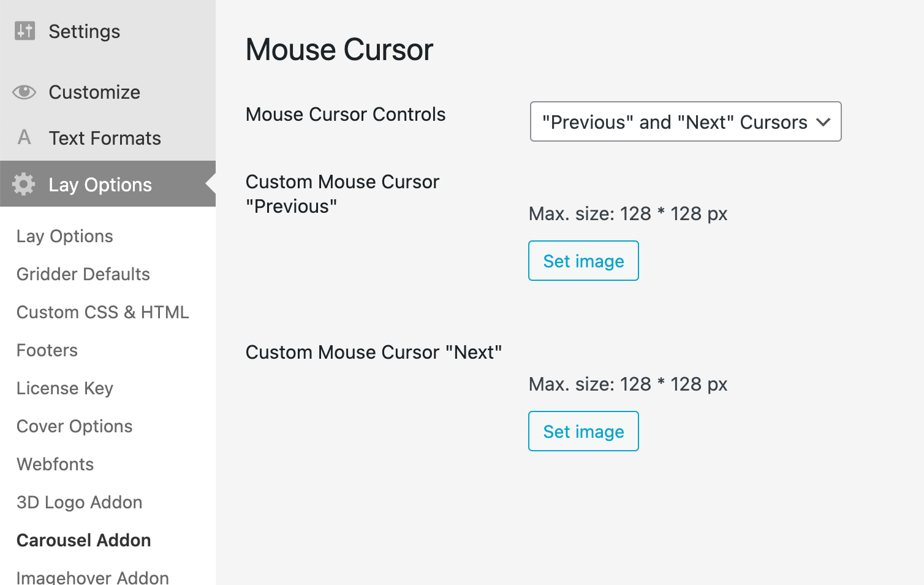Go to the Footers page
This screenshot has width=924, height=585.
click(47, 351)
